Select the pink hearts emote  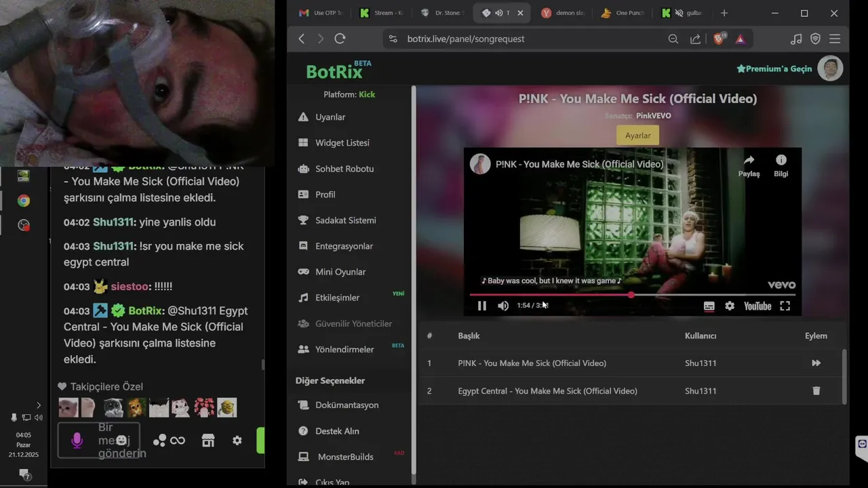[204, 407]
